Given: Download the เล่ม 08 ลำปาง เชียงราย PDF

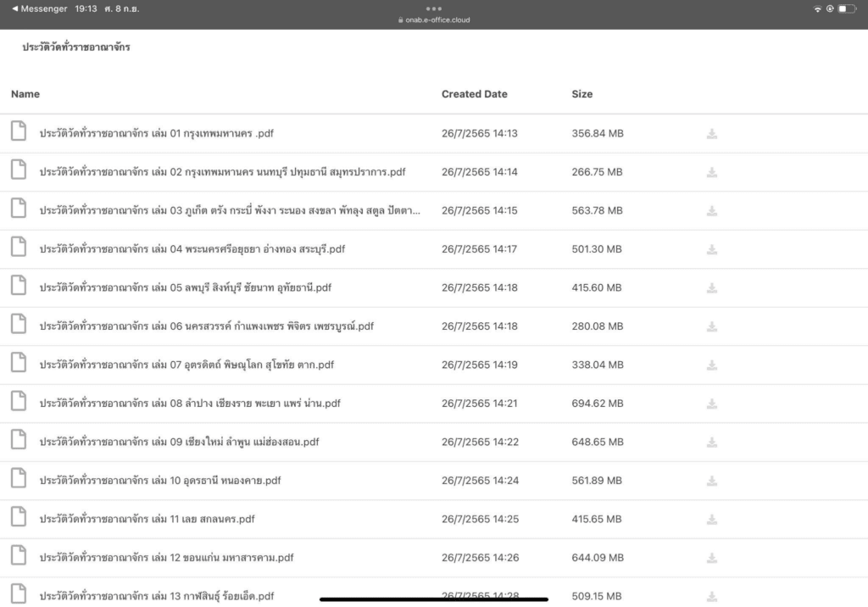Looking at the screenshot, I should click(x=712, y=404).
